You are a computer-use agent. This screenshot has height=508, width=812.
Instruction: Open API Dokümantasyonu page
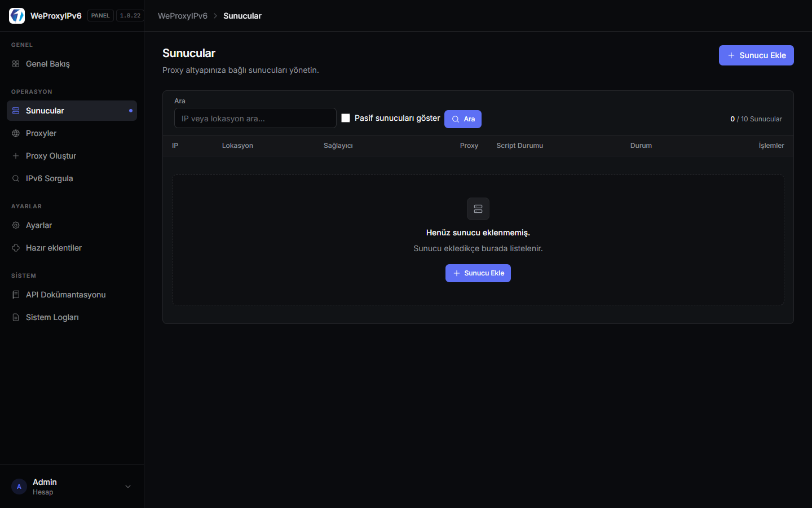pyautogui.click(x=72, y=295)
